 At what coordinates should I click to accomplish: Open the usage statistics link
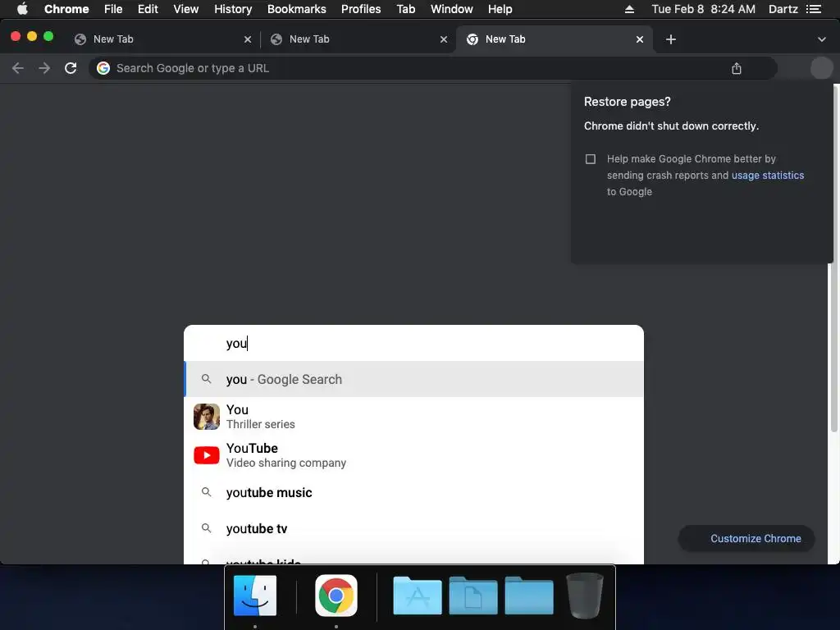click(768, 176)
